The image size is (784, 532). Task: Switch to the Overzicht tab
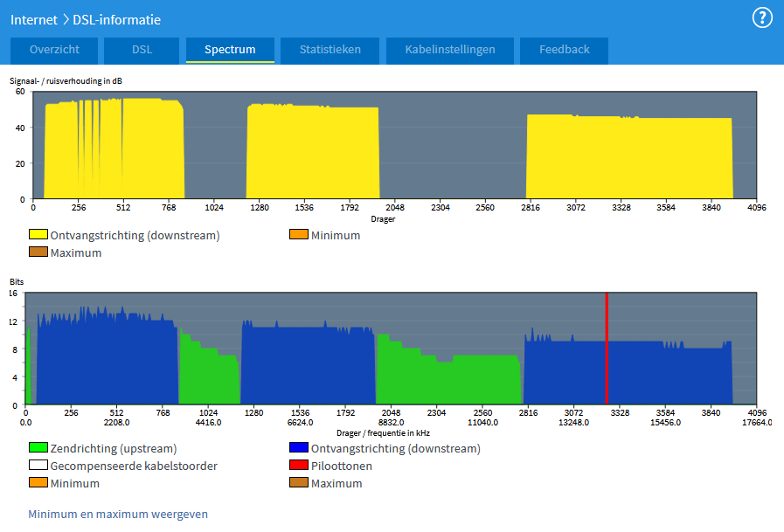(x=54, y=50)
